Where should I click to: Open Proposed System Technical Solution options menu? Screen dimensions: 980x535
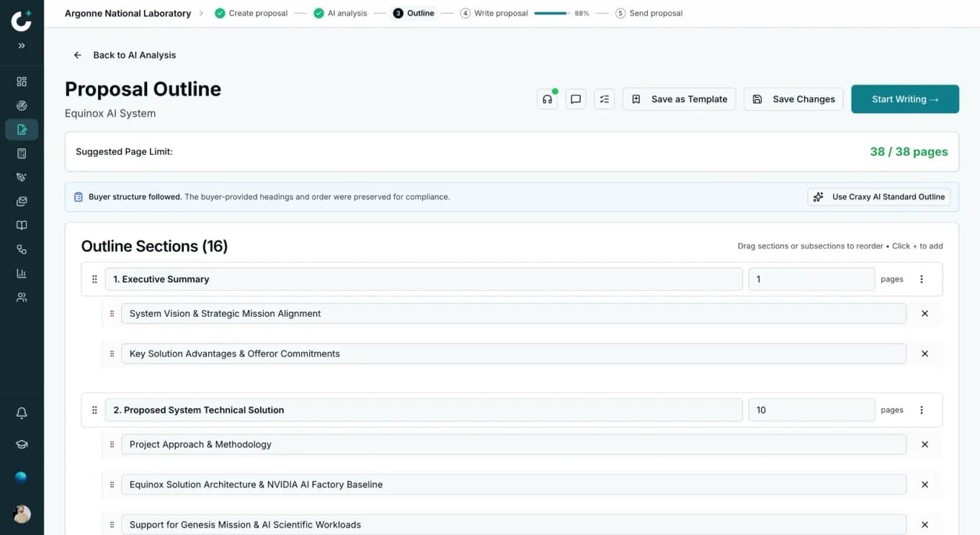[922, 410]
